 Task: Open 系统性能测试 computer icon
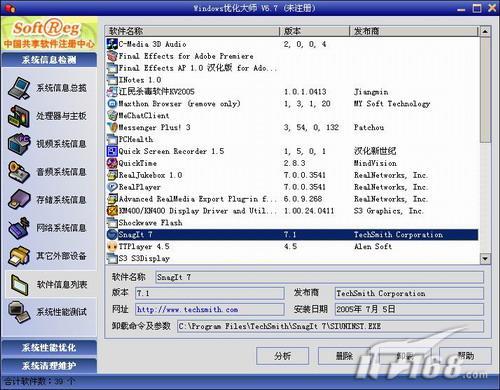point(20,312)
